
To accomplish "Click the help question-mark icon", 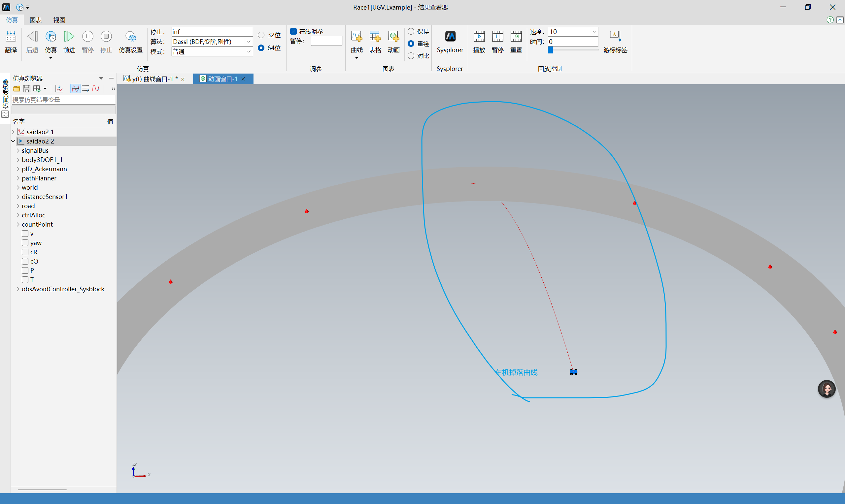I will coord(830,20).
